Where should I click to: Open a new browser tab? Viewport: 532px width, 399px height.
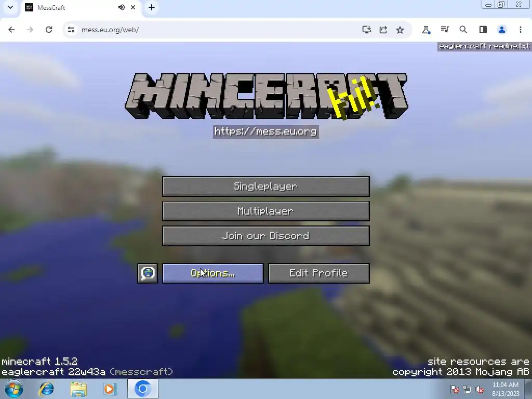click(152, 7)
